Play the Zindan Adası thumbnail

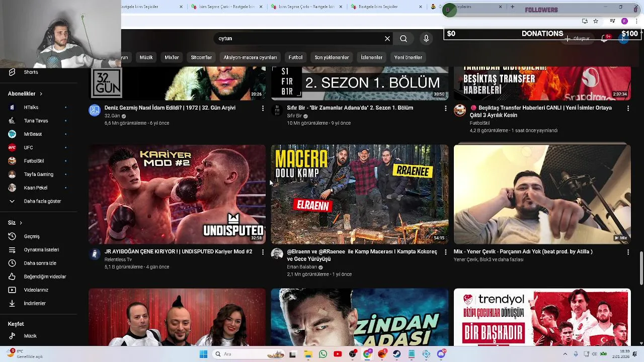(360, 317)
